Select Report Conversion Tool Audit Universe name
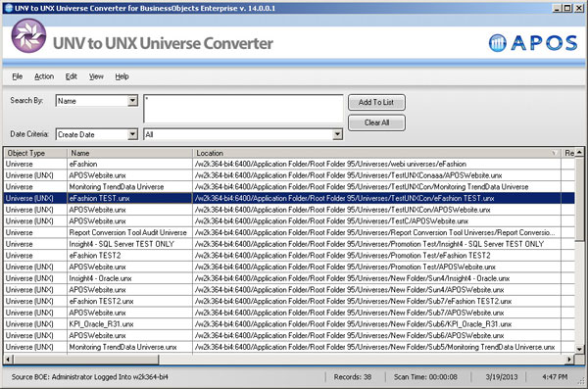Image resolution: width=588 pixels, height=389 pixels. 129,232
